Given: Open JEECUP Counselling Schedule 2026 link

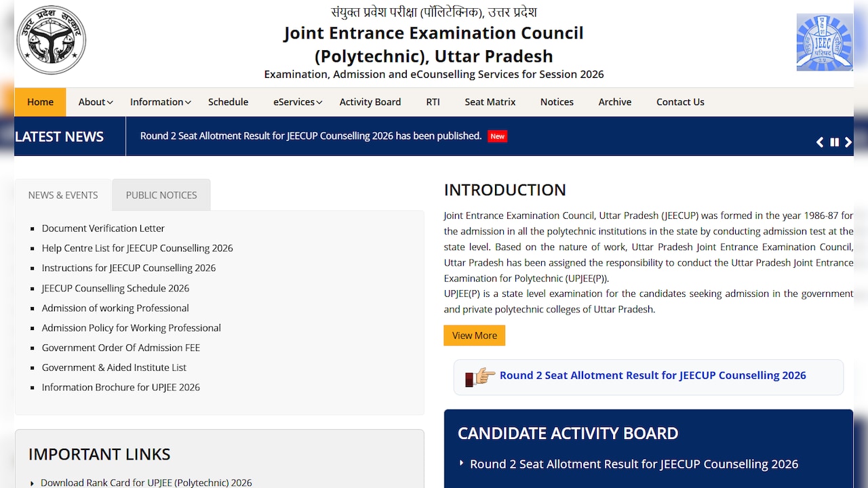Looking at the screenshot, I should tap(115, 288).
